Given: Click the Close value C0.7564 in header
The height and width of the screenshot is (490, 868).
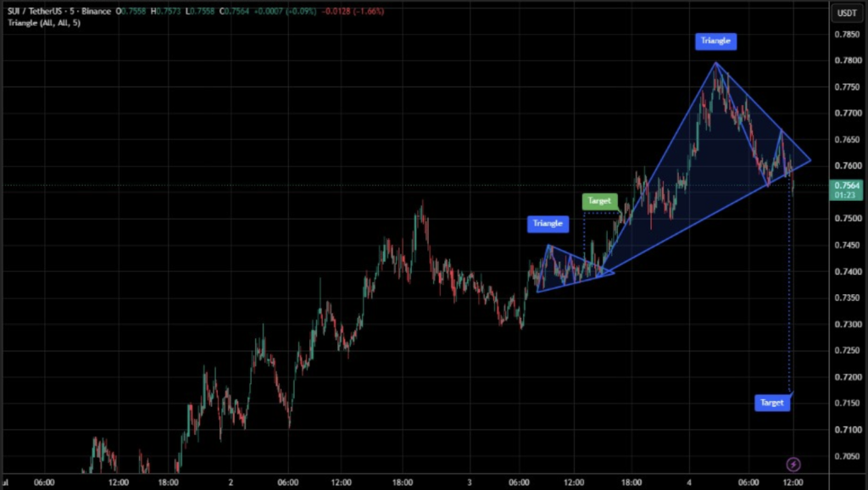Looking at the screenshot, I should click(x=235, y=11).
